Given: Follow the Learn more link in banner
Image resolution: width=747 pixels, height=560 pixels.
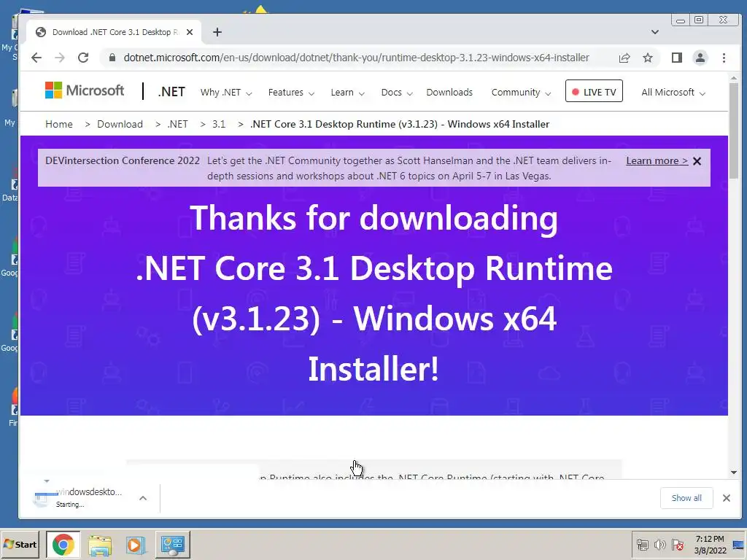Looking at the screenshot, I should point(657,161).
